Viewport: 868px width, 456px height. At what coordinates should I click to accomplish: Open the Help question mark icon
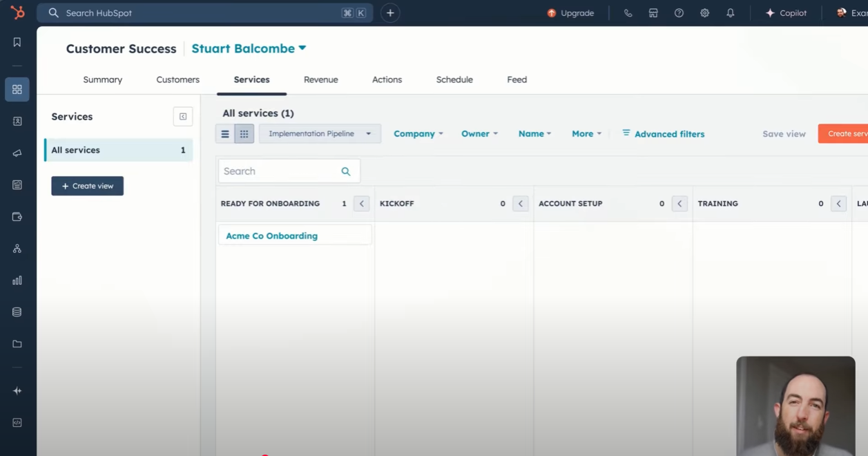pyautogui.click(x=679, y=13)
